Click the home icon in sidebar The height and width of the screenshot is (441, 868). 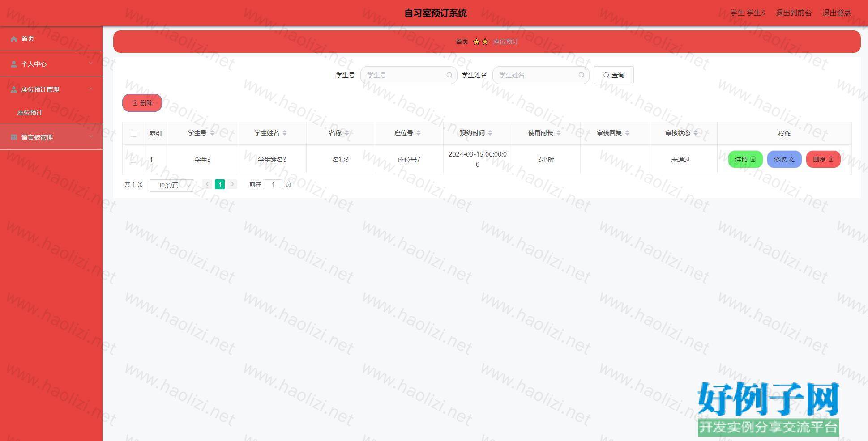[x=14, y=39]
